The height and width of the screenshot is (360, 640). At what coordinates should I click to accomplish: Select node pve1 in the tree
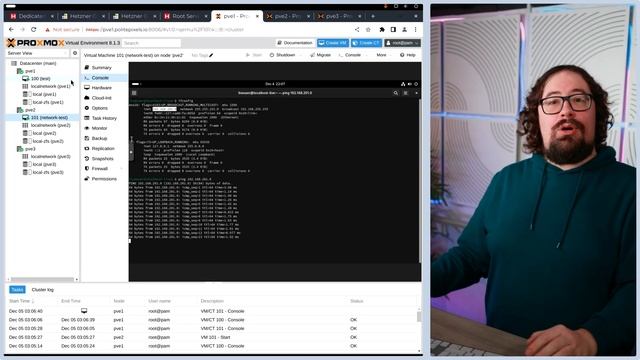[30, 71]
